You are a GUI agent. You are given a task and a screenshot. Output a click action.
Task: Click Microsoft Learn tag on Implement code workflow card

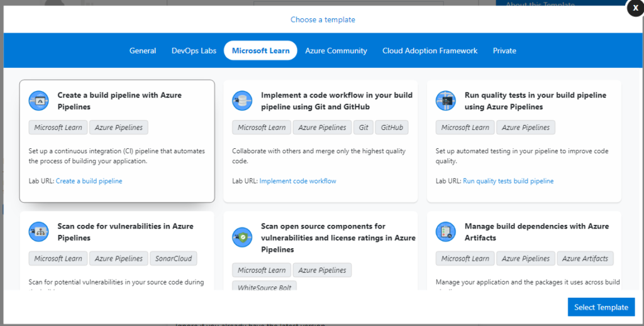262,128
